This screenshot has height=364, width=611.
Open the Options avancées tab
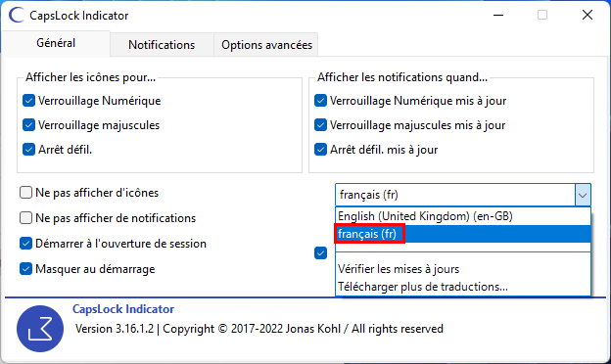coord(266,45)
